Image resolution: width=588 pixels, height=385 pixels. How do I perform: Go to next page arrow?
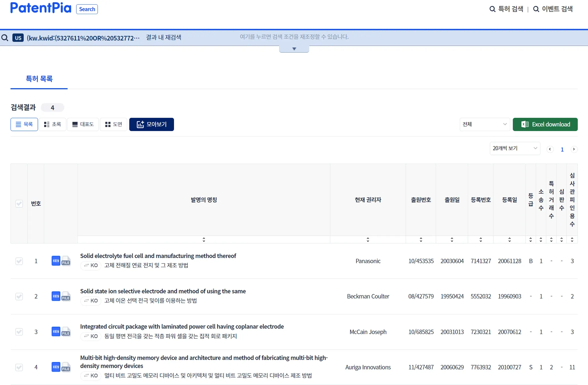(x=574, y=149)
